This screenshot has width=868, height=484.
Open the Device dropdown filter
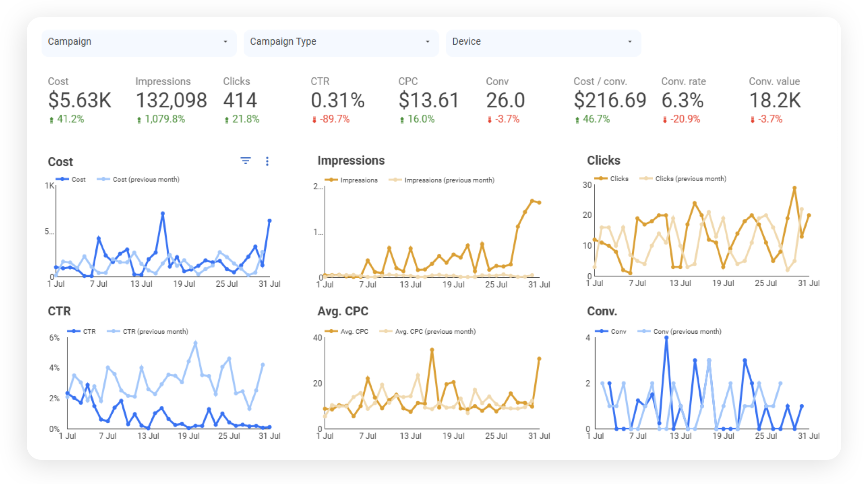pos(543,42)
